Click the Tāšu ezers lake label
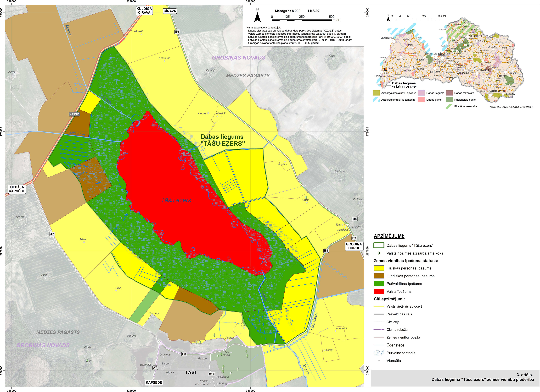Image resolution: width=540 pixels, height=392 pixels. [x=176, y=200]
